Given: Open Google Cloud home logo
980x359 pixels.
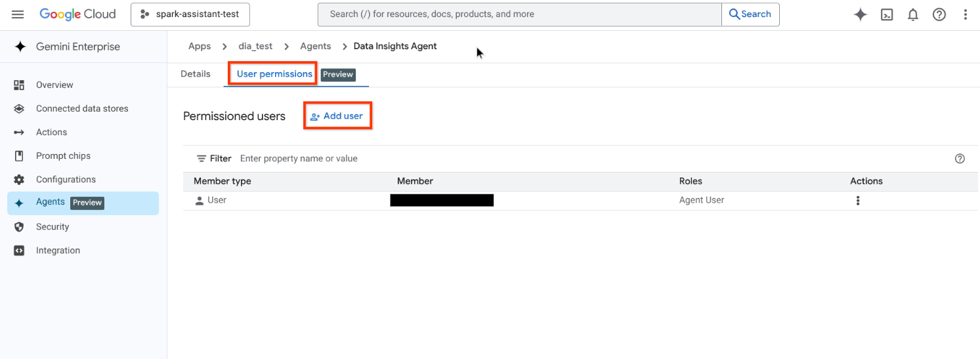Looking at the screenshot, I should (x=77, y=14).
